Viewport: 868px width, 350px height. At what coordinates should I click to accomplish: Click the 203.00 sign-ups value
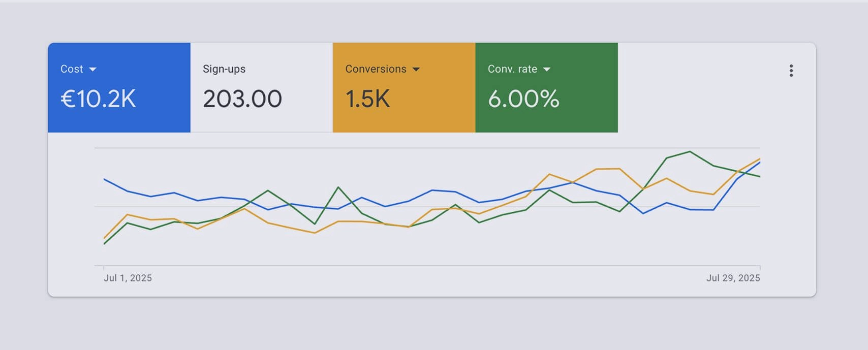point(242,99)
